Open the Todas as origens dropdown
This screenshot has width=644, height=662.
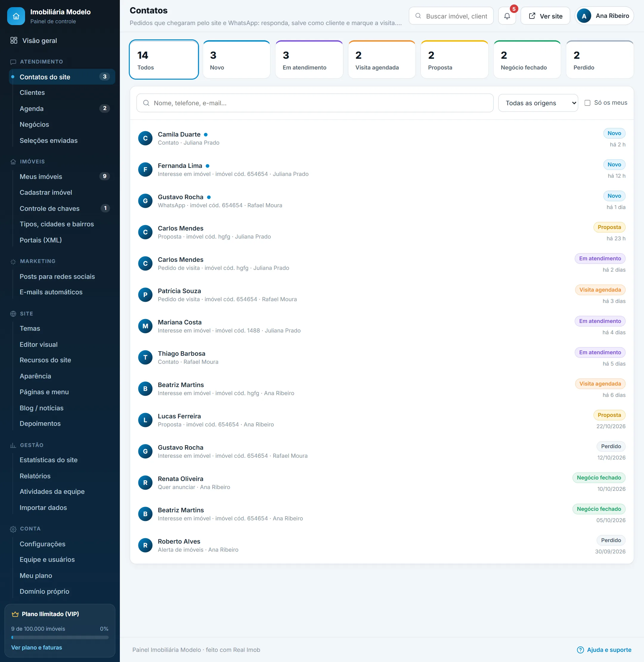point(538,103)
